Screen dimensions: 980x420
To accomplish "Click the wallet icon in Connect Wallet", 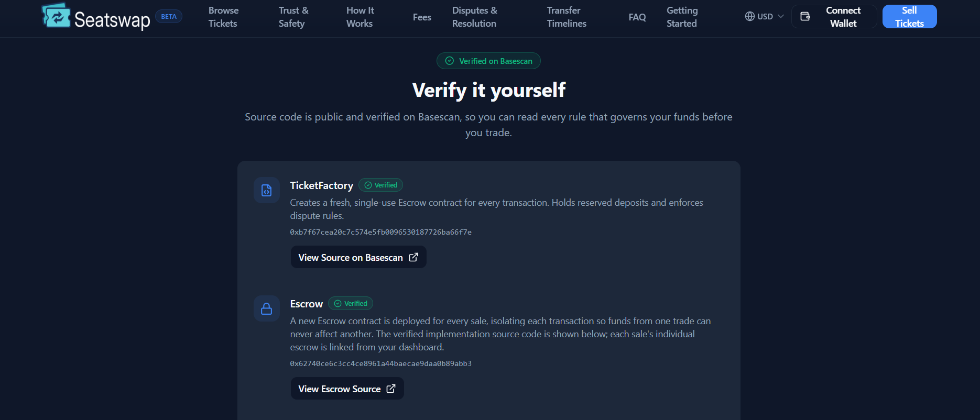I will click(x=805, y=17).
